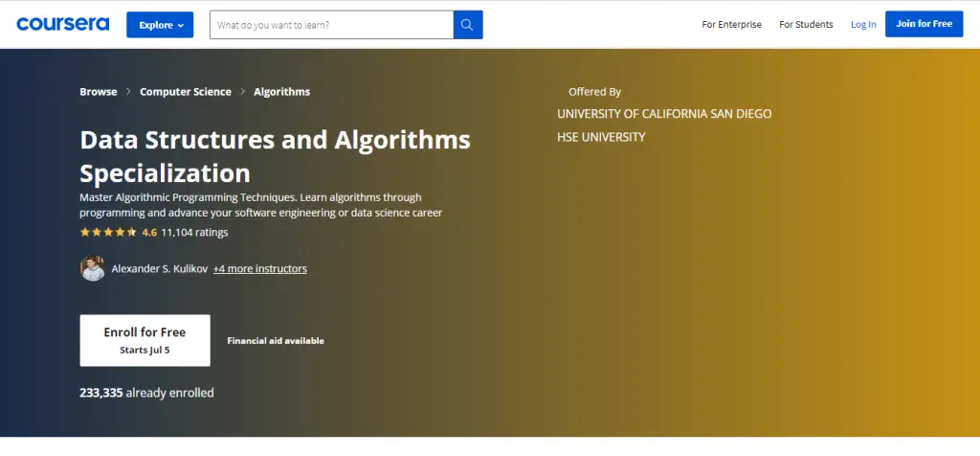Go to For Students in the top navigation

pyautogui.click(x=806, y=25)
